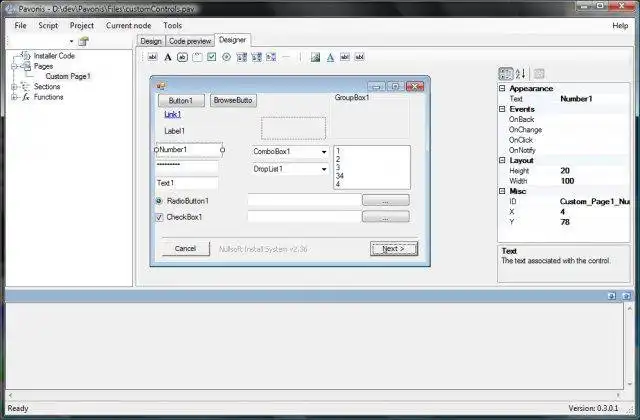Open the DropList1 dropdown arrow
This screenshot has height=420, width=640.
pos(324,169)
